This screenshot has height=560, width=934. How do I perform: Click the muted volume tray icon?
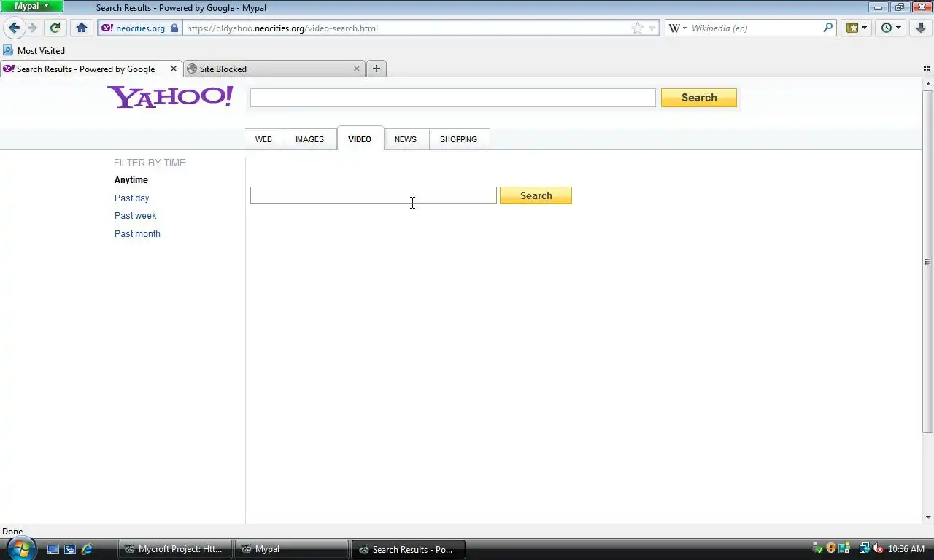[878, 549]
